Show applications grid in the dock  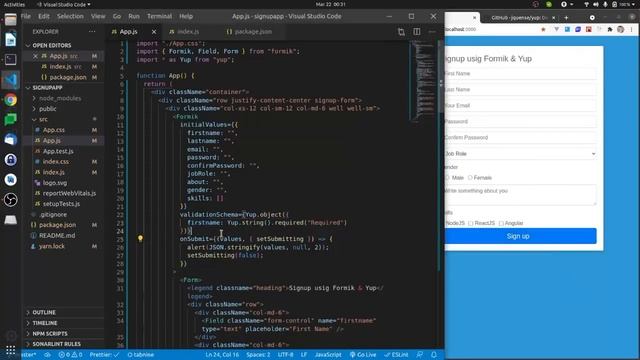tap(11, 350)
